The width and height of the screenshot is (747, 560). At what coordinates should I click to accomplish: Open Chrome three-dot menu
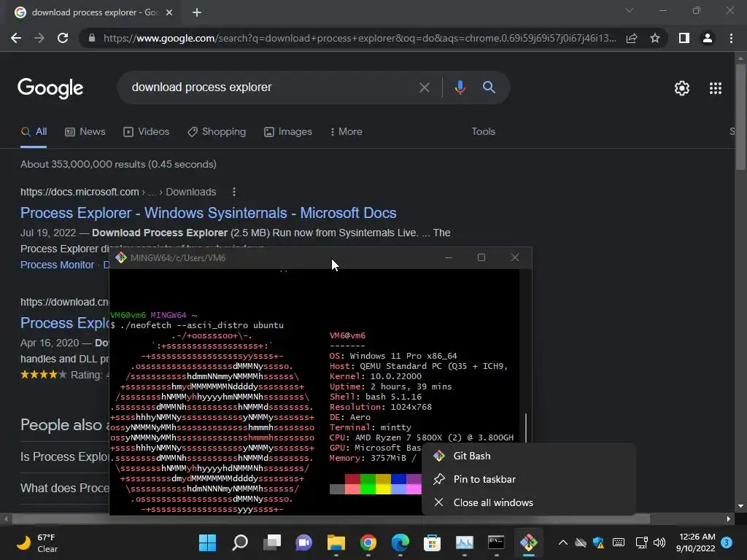tap(731, 38)
